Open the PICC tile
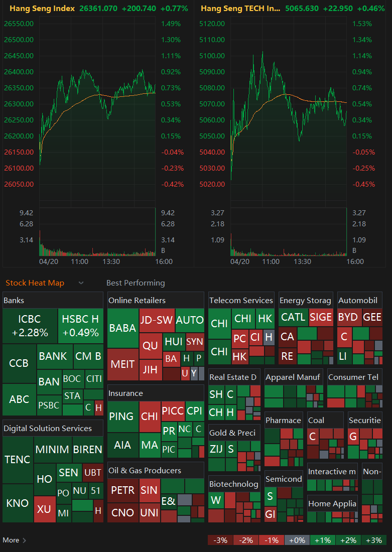Screen dimensions: 392x552 pyautogui.click(x=173, y=411)
